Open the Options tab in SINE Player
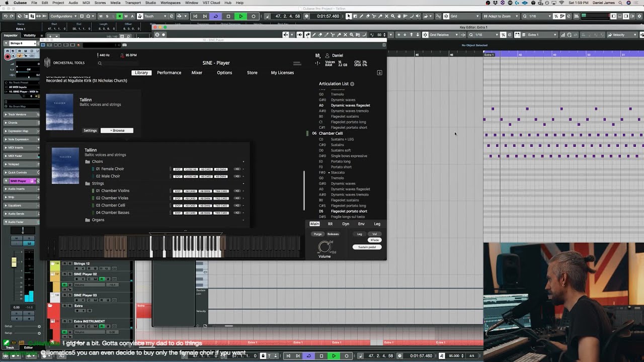The image size is (644, 362). [x=224, y=72]
